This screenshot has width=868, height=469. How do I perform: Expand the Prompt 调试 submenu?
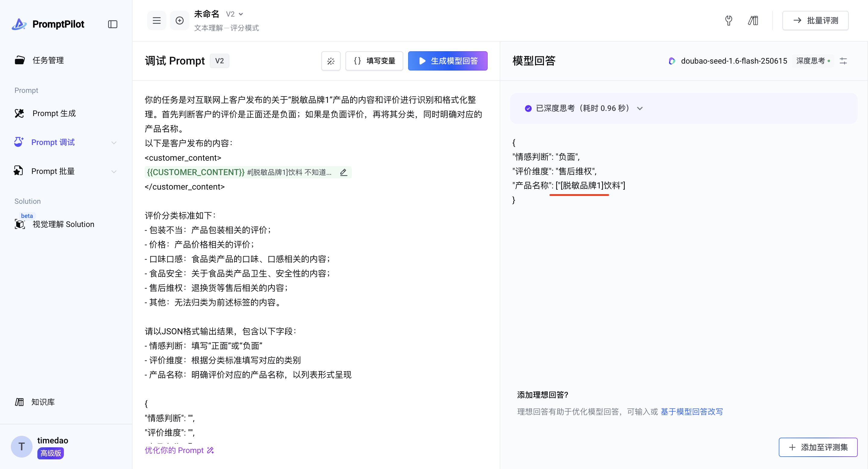point(114,143)
